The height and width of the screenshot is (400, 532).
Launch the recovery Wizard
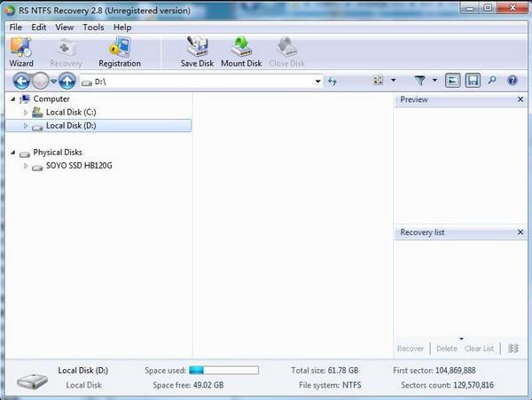(21, 51)
